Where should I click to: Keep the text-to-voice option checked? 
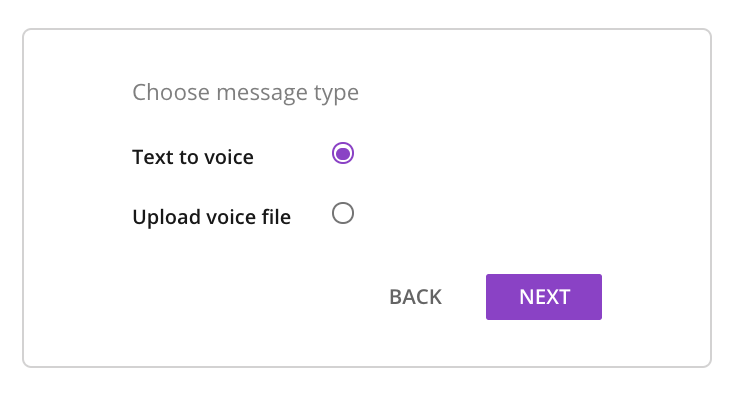coord(343,153)
